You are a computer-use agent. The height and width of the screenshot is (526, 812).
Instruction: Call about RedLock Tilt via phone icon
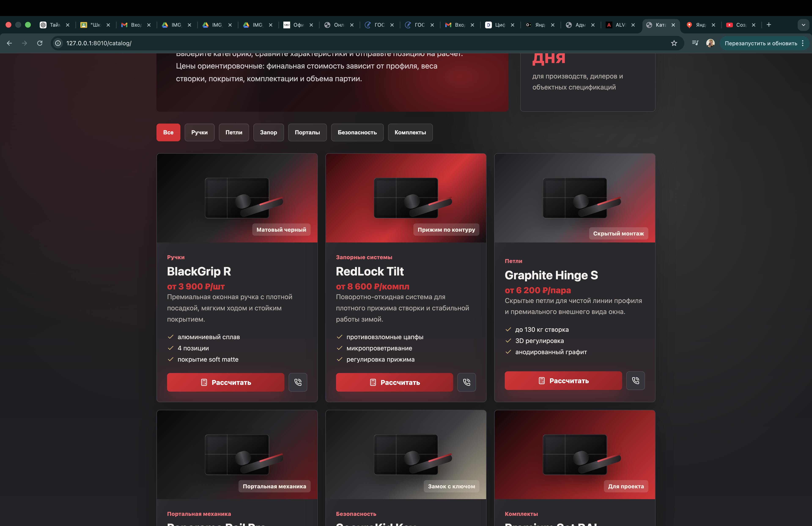(466, 382)
